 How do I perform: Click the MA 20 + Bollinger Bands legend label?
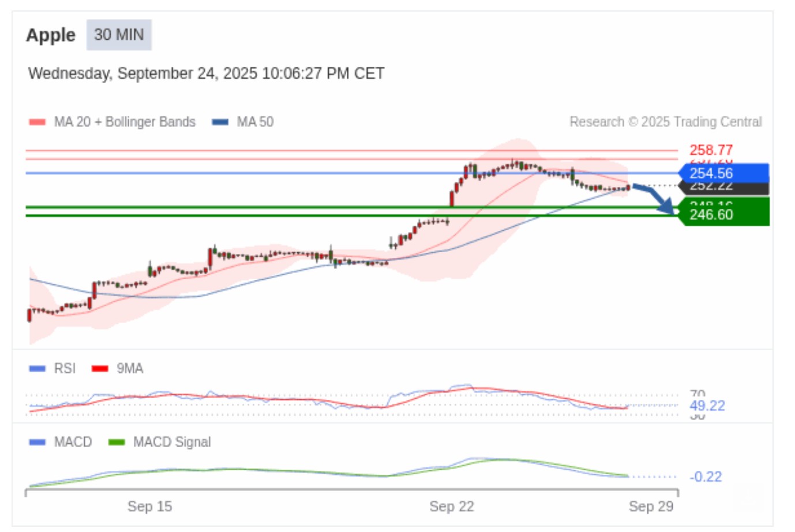click(x=125, y=122)
